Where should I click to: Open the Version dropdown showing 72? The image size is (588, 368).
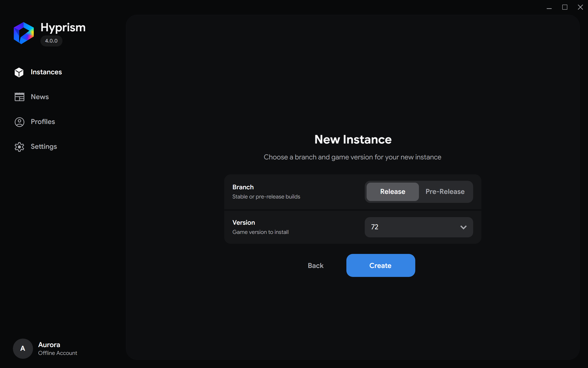click(419, 227)
